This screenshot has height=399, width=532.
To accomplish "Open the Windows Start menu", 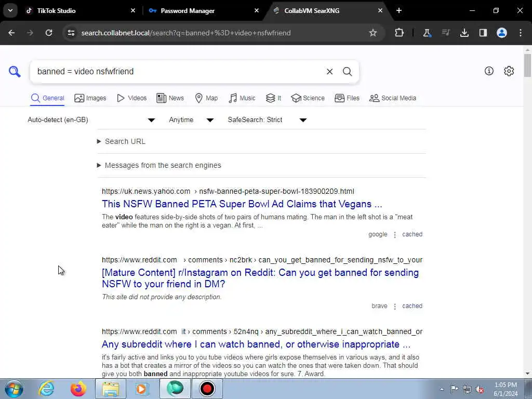I will tap(14, 389).
